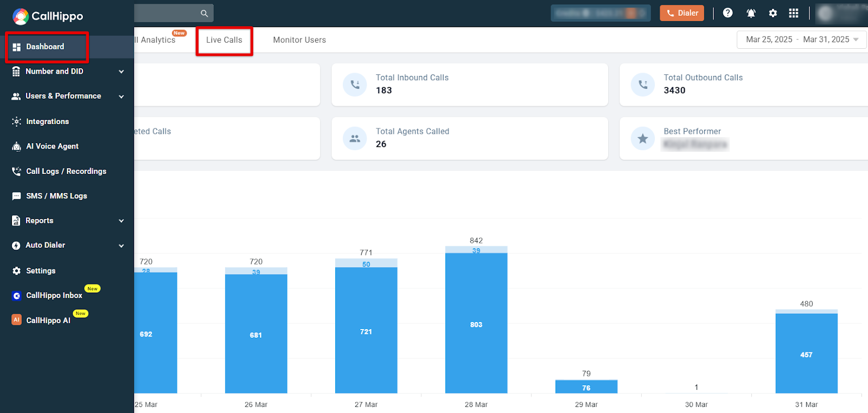Image resolution: width=868 pixels, height=413 pixels.
Task: Click the 26 Mar bar in chart
Action: (x=256, y=330)
